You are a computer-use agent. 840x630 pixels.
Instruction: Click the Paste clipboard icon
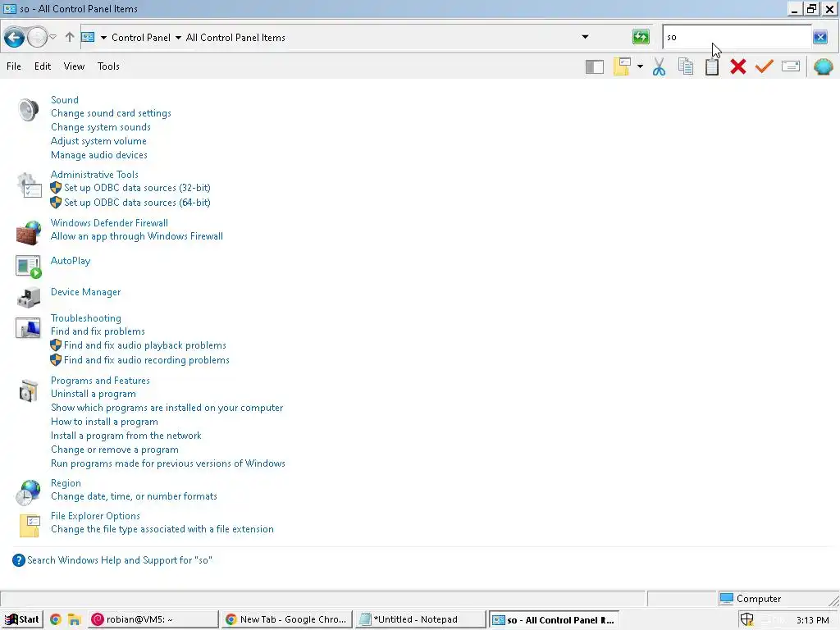pos(712,67)
